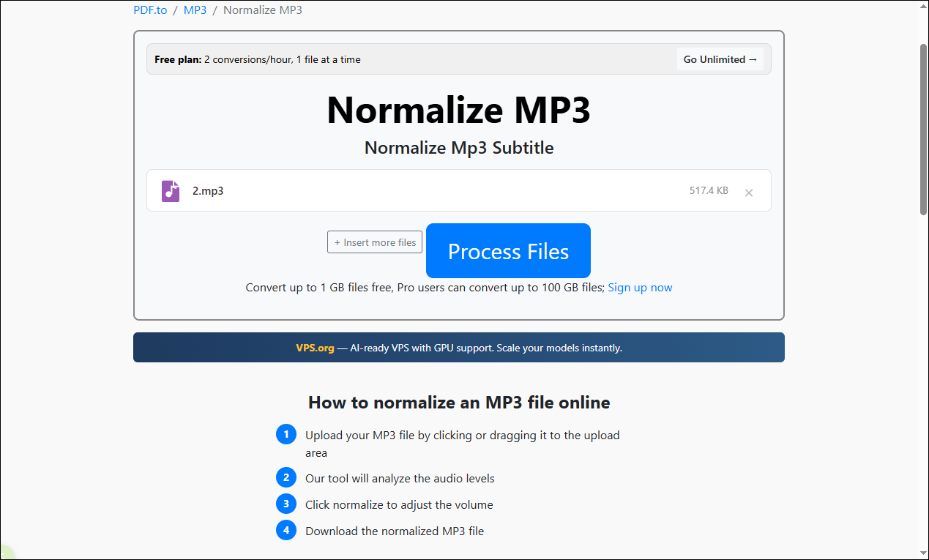
Task: Open the Sign up now link
Action: tap(640, 287)
